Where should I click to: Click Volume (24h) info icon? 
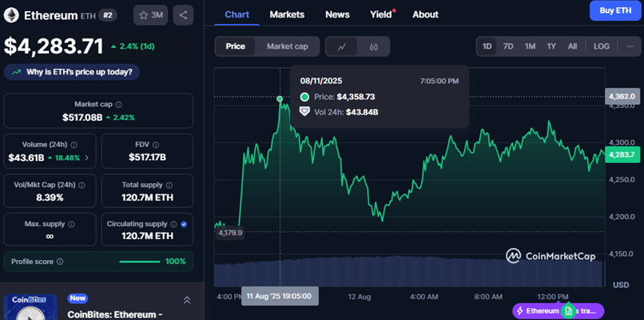pyautogui.click(x=74, y=145)
